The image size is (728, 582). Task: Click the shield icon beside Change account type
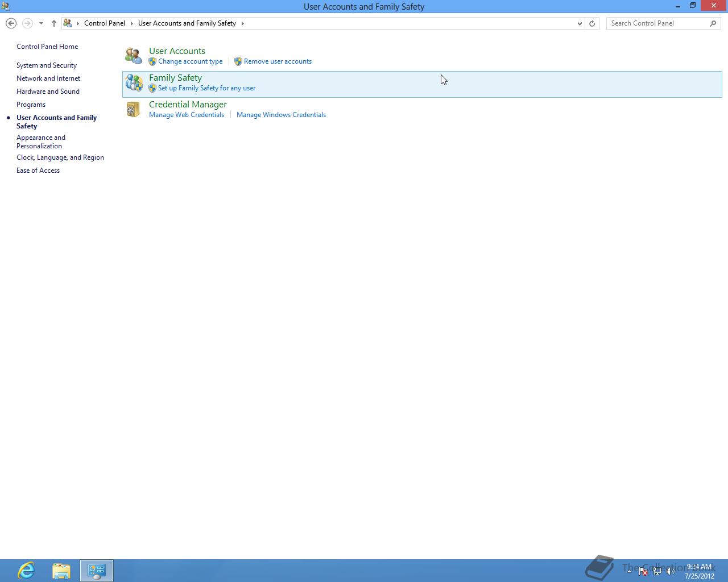152,61
